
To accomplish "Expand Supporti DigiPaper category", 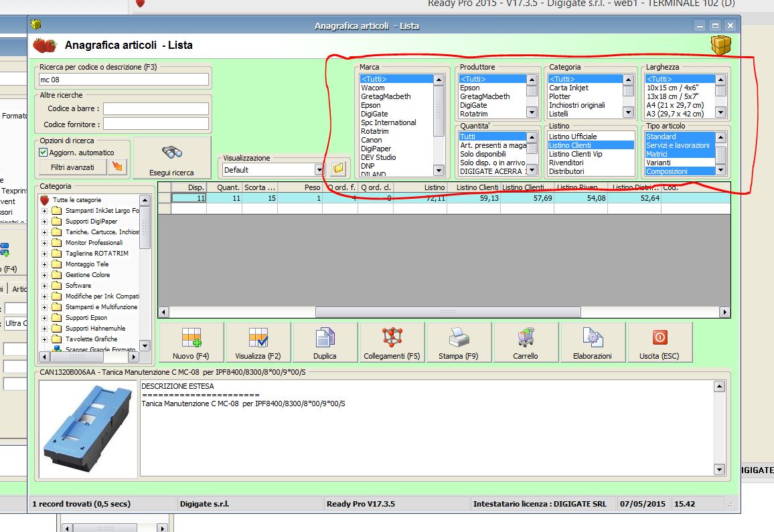I will pos(44,221).
